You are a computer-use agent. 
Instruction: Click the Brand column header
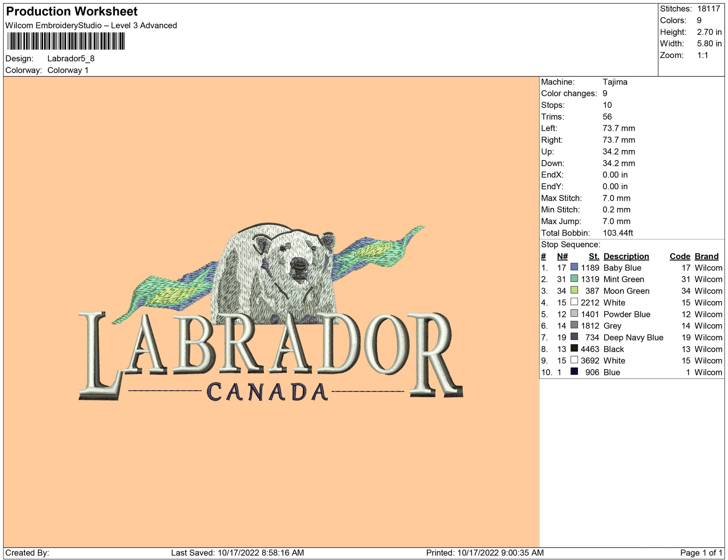706,256
